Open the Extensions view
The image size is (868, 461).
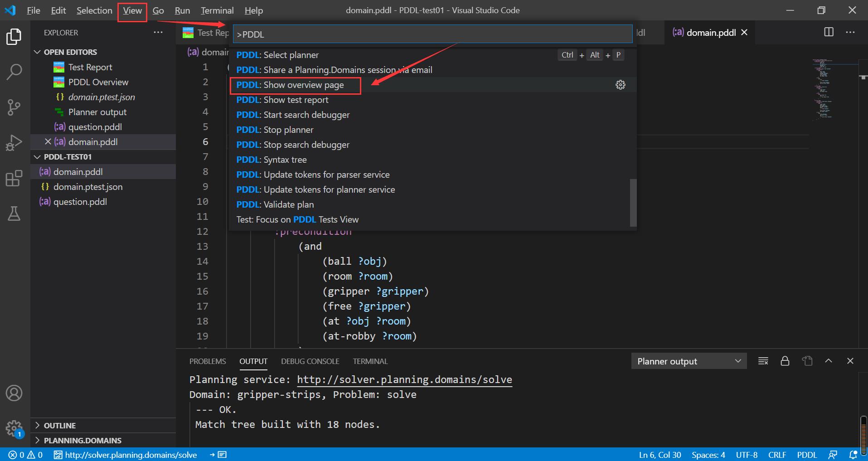14,178
